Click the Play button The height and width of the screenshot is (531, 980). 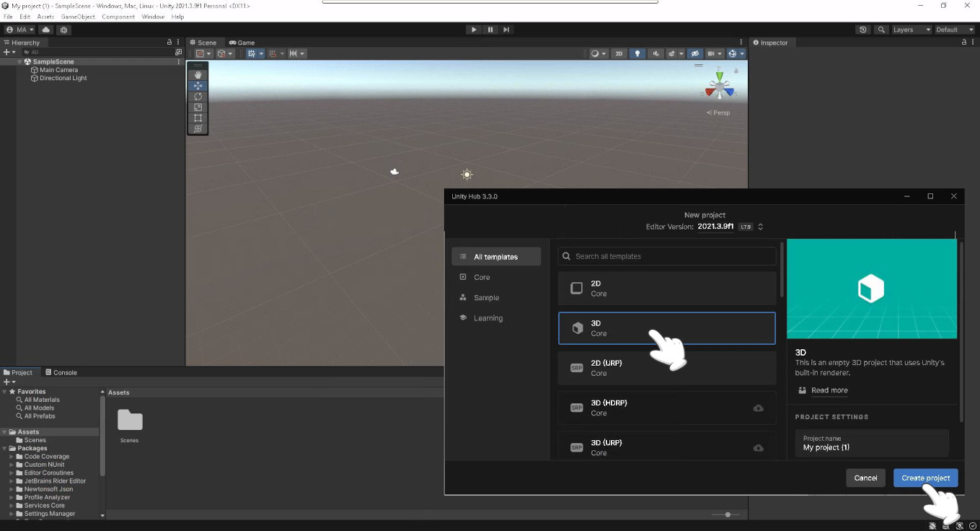click(x=474, y=30)
